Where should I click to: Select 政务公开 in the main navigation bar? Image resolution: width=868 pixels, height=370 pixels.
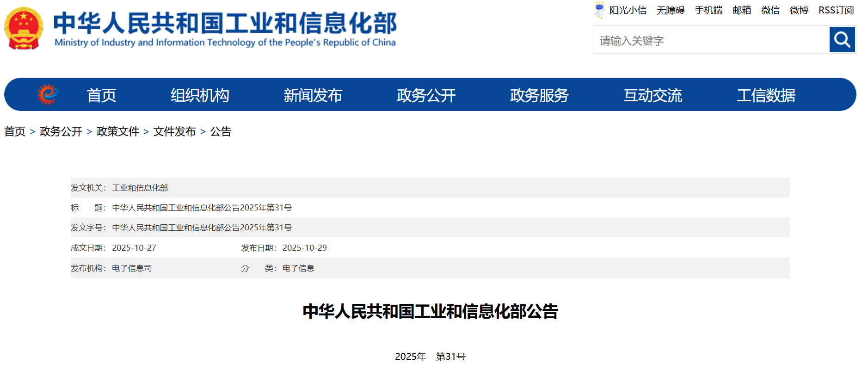pyautogui.click(x=426, y=95)
